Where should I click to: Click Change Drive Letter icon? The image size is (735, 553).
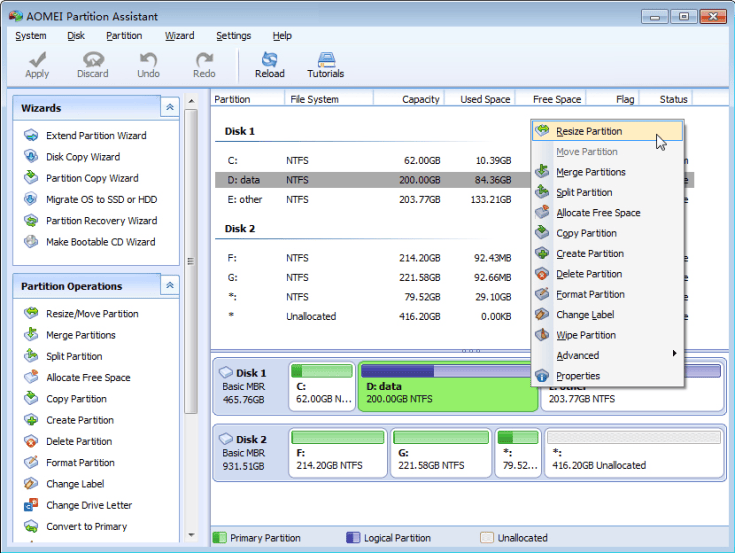coord(31,505)
